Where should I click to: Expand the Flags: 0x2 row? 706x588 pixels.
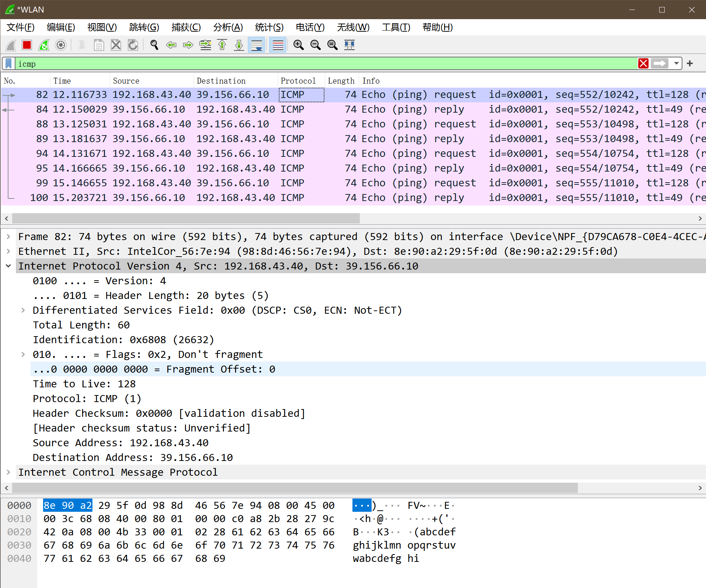pyautogui.click(x=23, y=354)
